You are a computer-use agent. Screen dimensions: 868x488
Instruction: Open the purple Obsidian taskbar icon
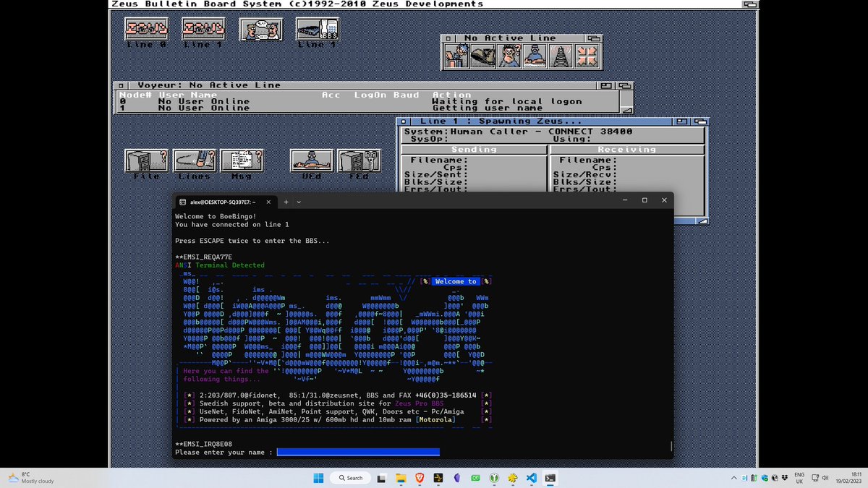tap(456, 478)
